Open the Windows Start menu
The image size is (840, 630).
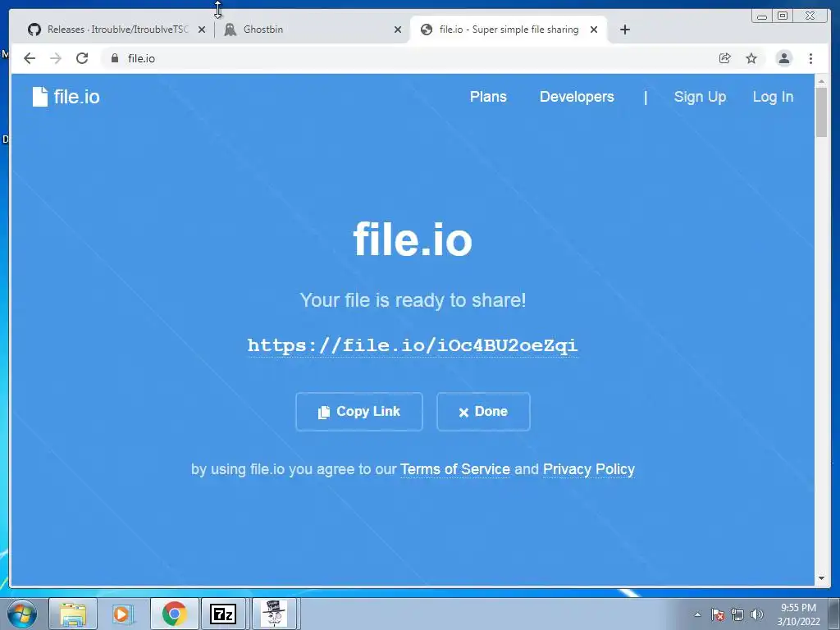click(x=22, y=614)
